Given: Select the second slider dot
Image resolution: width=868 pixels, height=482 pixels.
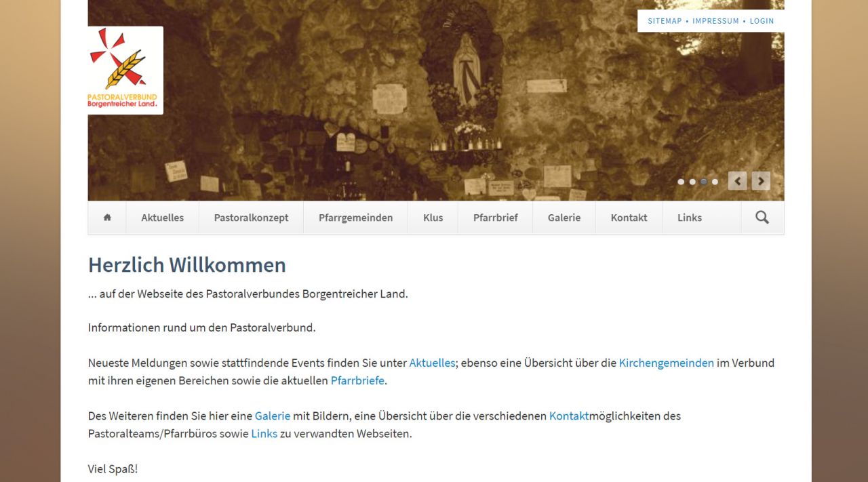Looking at the screenshot, I should 692,182.
